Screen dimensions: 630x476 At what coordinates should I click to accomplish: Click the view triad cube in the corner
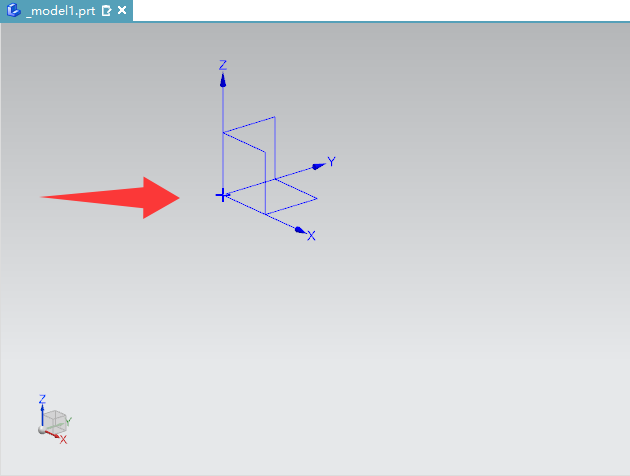coord(55,422)
